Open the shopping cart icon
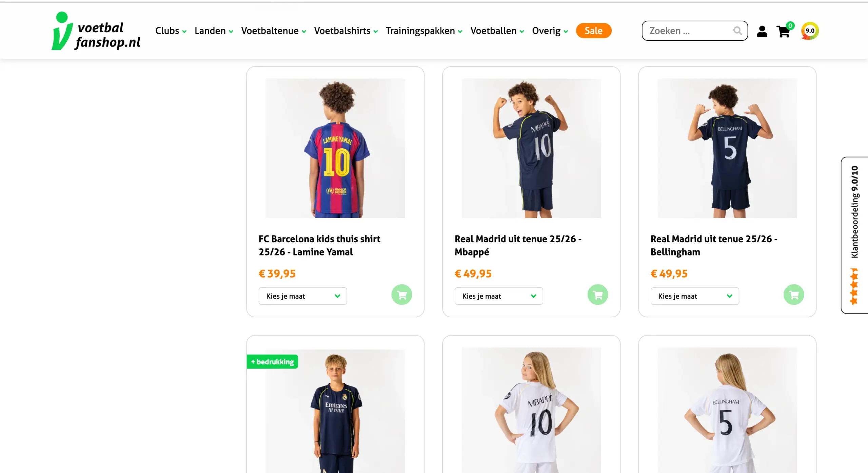This screenshot has height=473, width=868. pyautogui.click(x=784, y=31)
